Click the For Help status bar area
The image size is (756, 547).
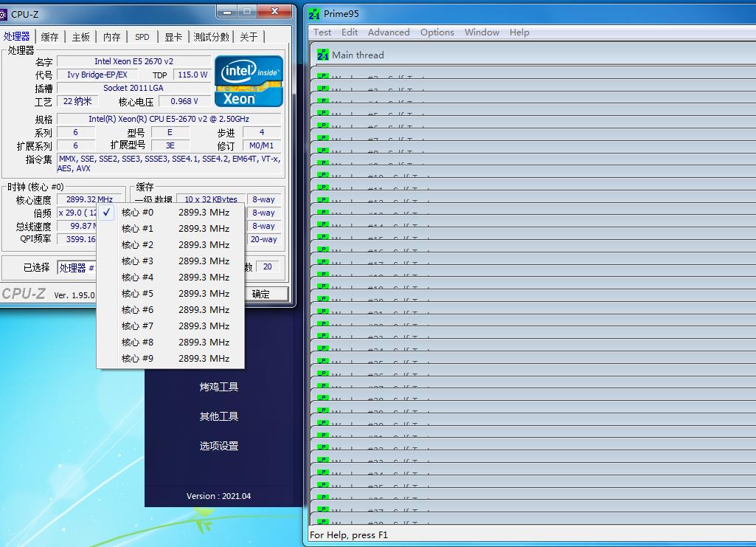click(x=347, y=534)
